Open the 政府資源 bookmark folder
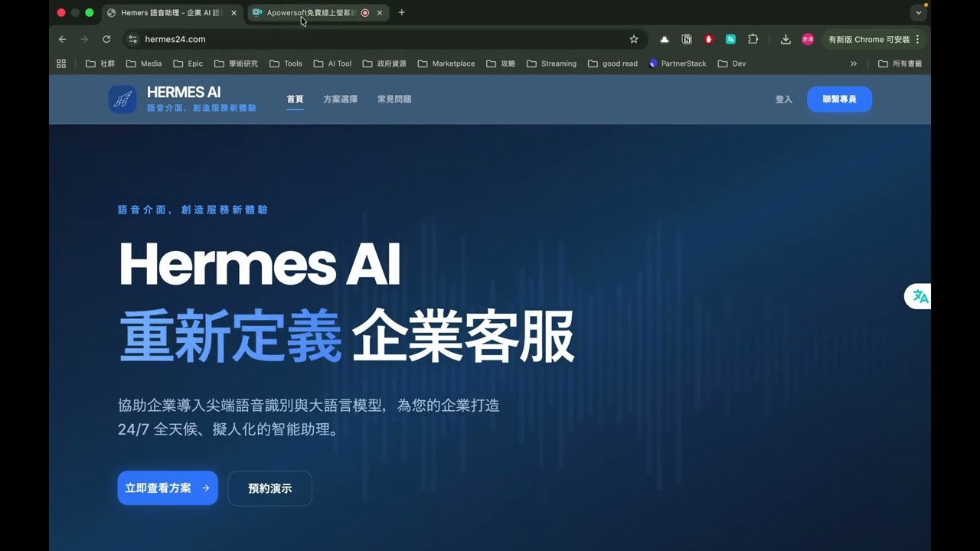Screen dimensions: 980x551 point(384,64)
